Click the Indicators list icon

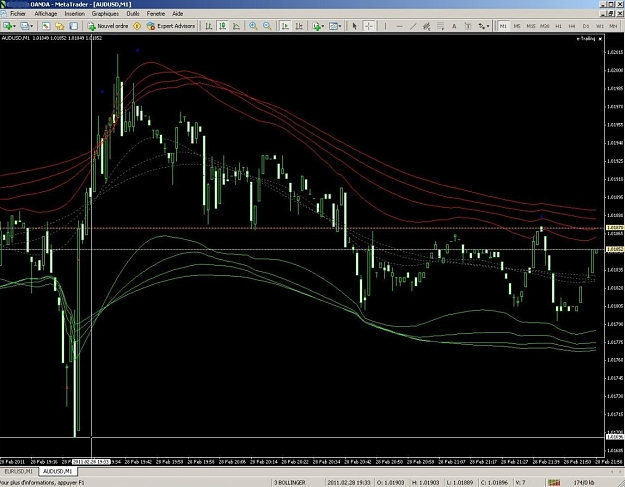[316, 26]
